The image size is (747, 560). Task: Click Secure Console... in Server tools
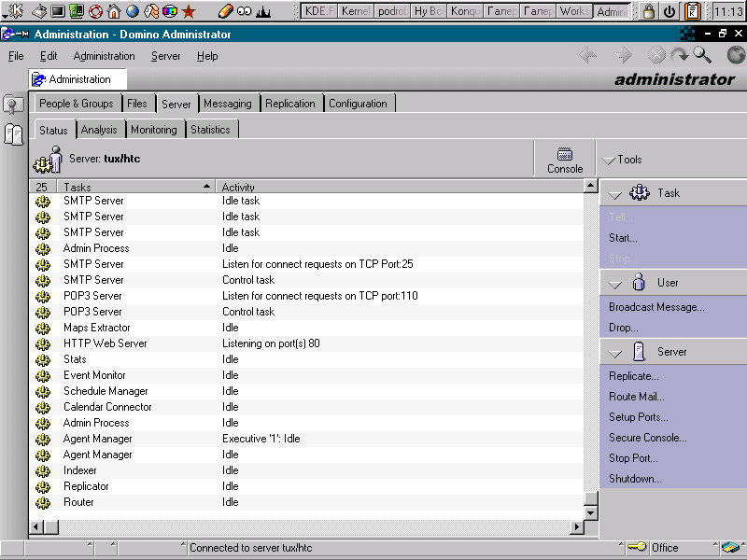648,438
